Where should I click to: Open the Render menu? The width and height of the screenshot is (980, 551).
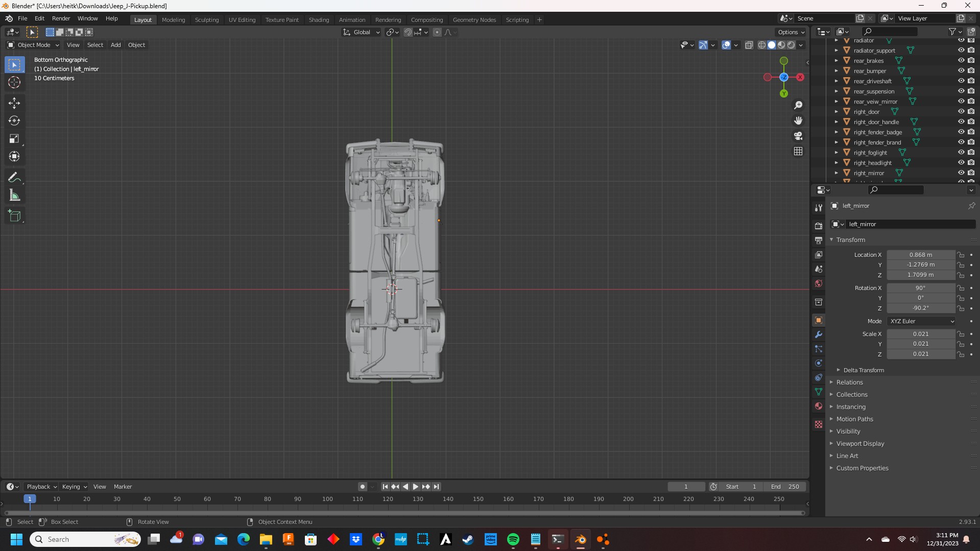coord(61,18)
